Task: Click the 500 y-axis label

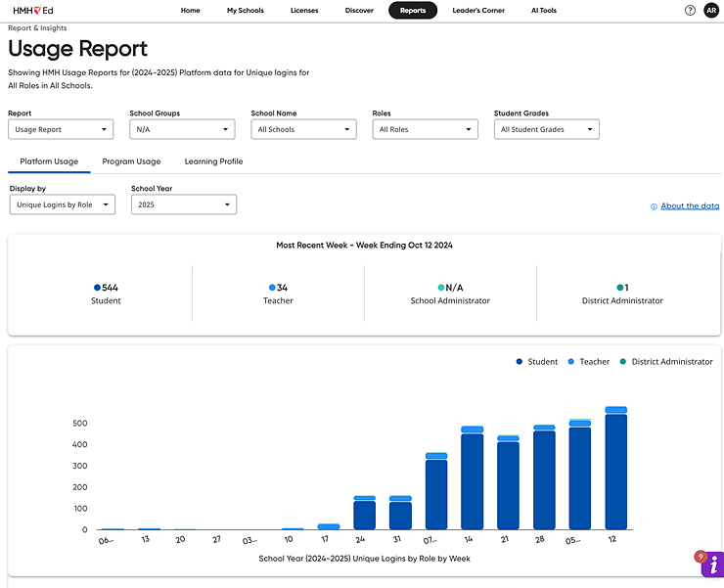Action: (x=80, y=423)
